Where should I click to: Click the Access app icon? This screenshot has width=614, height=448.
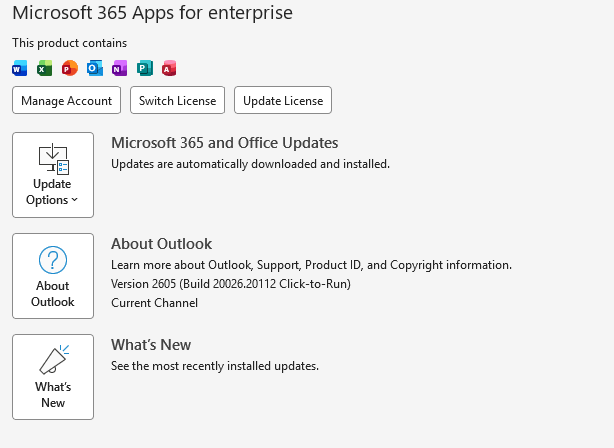point(169,68)
